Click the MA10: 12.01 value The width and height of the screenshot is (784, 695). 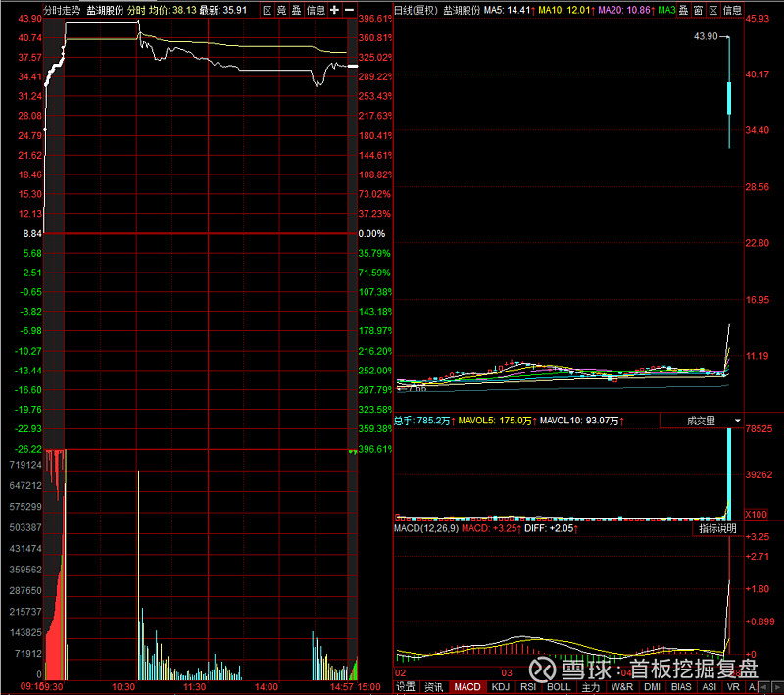[x=566, y=10]
